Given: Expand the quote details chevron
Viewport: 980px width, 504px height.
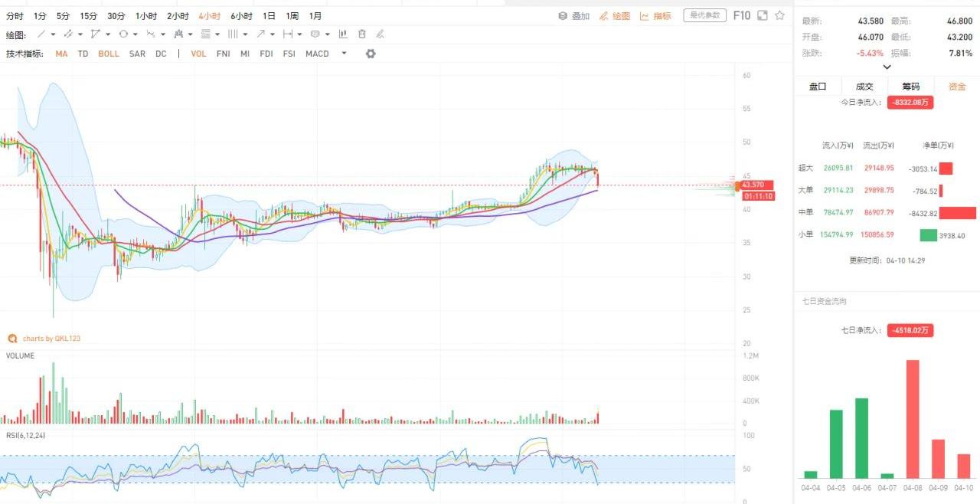Looking at the screenshot, I should 887,67.
